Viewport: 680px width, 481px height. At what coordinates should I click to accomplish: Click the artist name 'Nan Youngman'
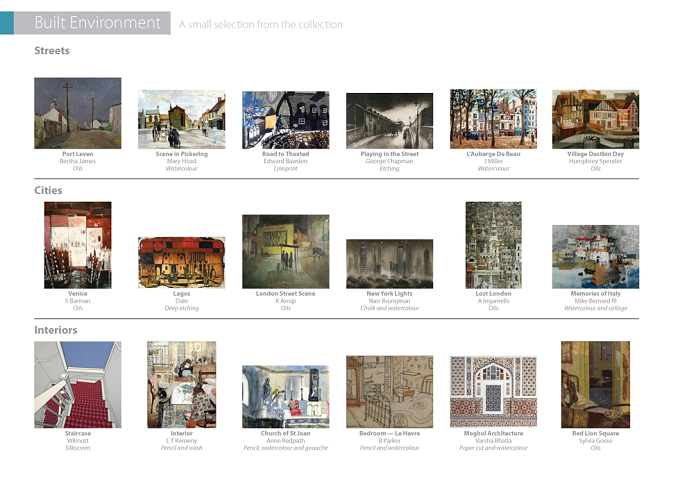click(x=389, y=301)
